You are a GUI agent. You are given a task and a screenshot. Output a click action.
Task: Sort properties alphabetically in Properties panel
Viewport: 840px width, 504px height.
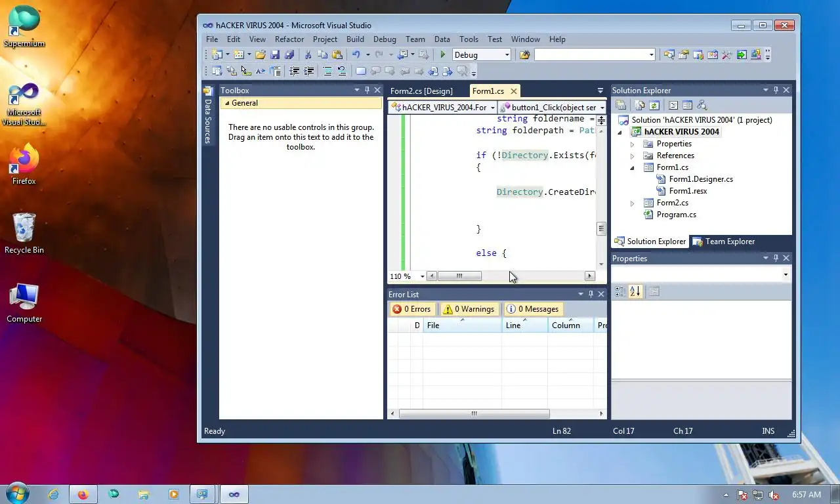pyautogui.click(x=635, y=291)
